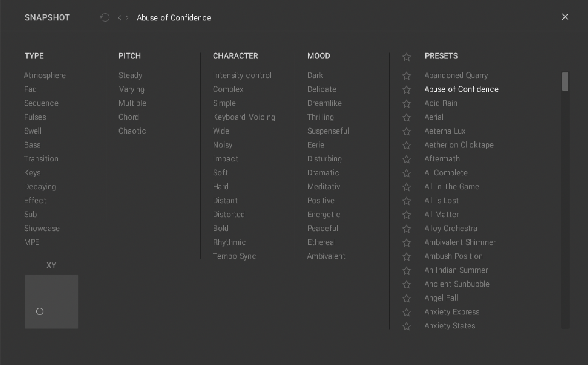
Task: Toggle the Atmosphere type filter
Action: click(45, 75)
